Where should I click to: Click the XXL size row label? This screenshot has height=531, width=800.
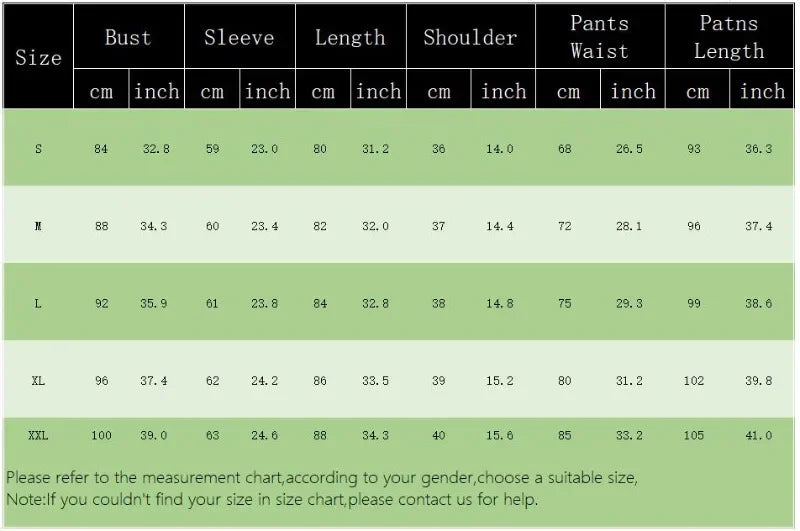tap(38, 435)
